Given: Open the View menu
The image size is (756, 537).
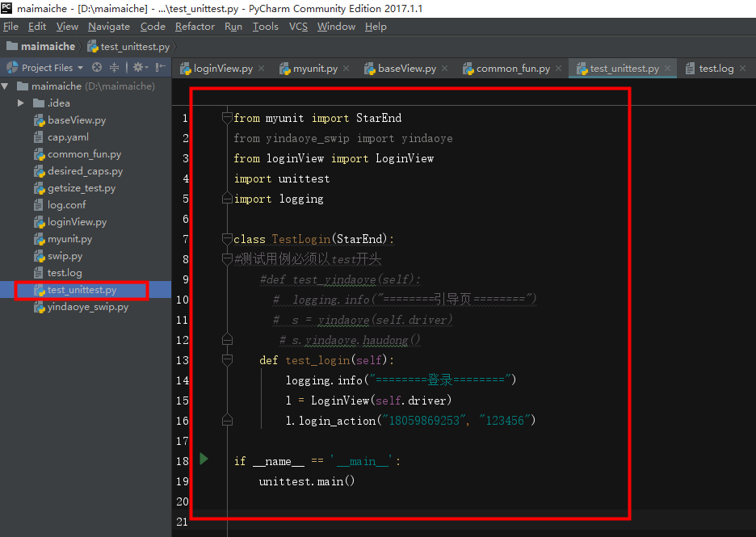Looking at the screenshot, I should coord(67,27).
